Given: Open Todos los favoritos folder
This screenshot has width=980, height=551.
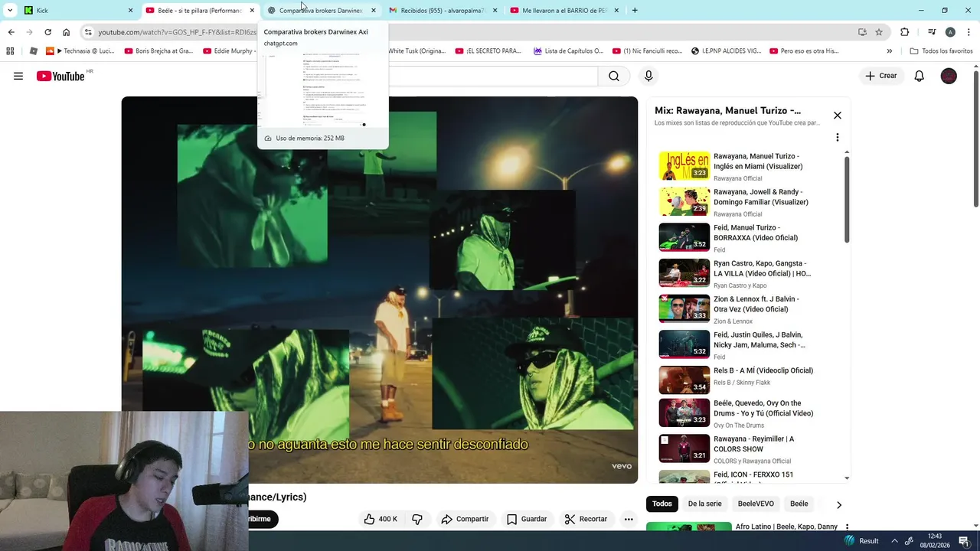Looking at the screenshot, I should click(941, 51).
